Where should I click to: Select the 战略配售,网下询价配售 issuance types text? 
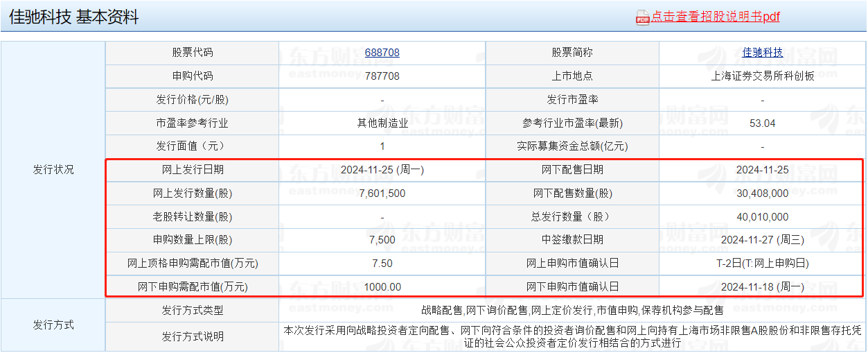pyautogui.click(x=572, y=311)
